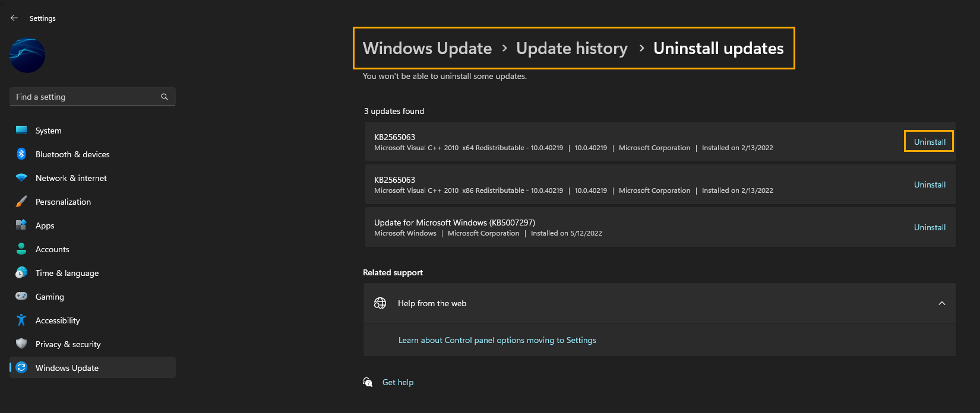This screenshot has width=980, height=413.
Task: Click the x86 Redistributable description text
Action: pyautogui.click(x=469, y=190)
